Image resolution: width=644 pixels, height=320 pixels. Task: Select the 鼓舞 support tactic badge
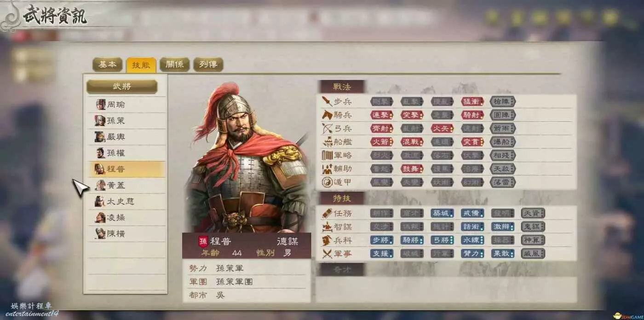(412, 169)
